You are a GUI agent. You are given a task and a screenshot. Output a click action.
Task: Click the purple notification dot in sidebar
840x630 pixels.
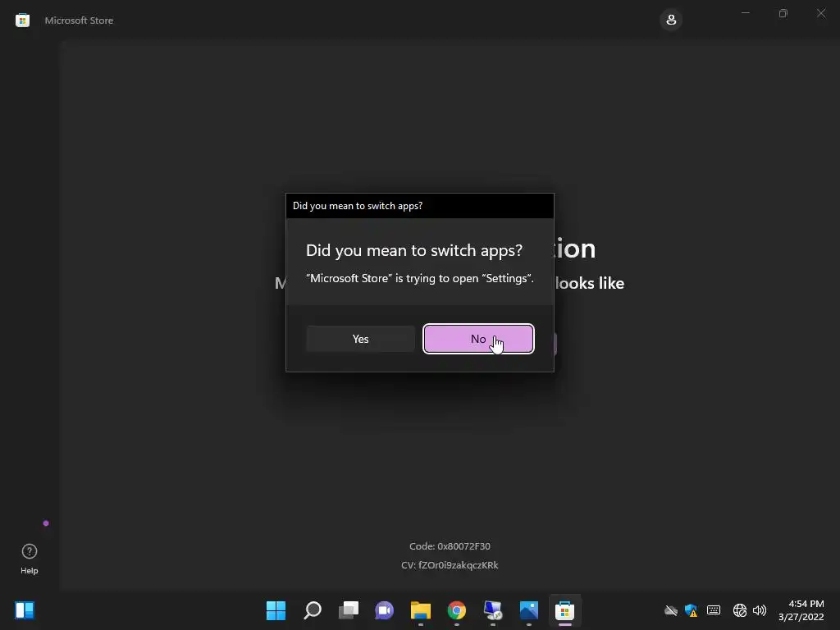46,523
